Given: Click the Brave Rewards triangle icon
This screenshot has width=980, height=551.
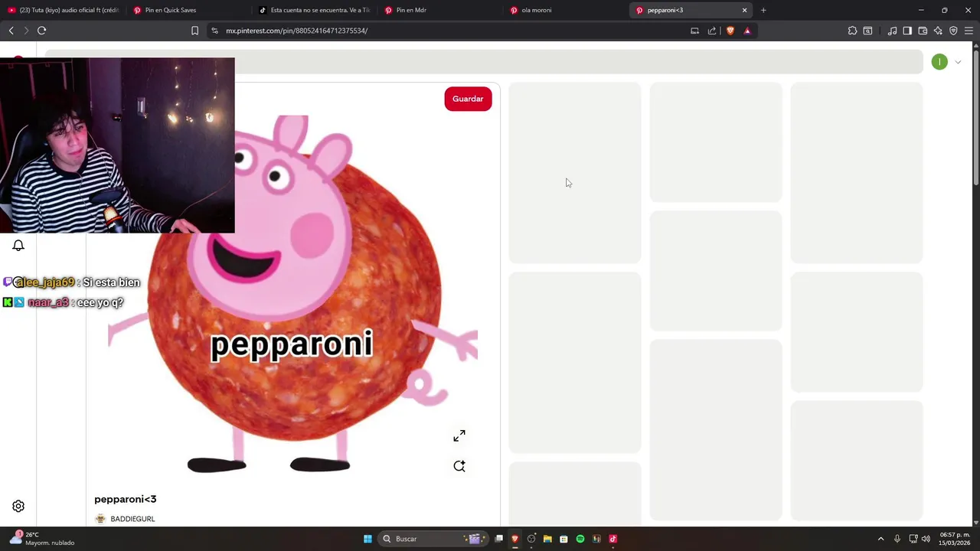Looking at the screenshot, I should point(747,31).
